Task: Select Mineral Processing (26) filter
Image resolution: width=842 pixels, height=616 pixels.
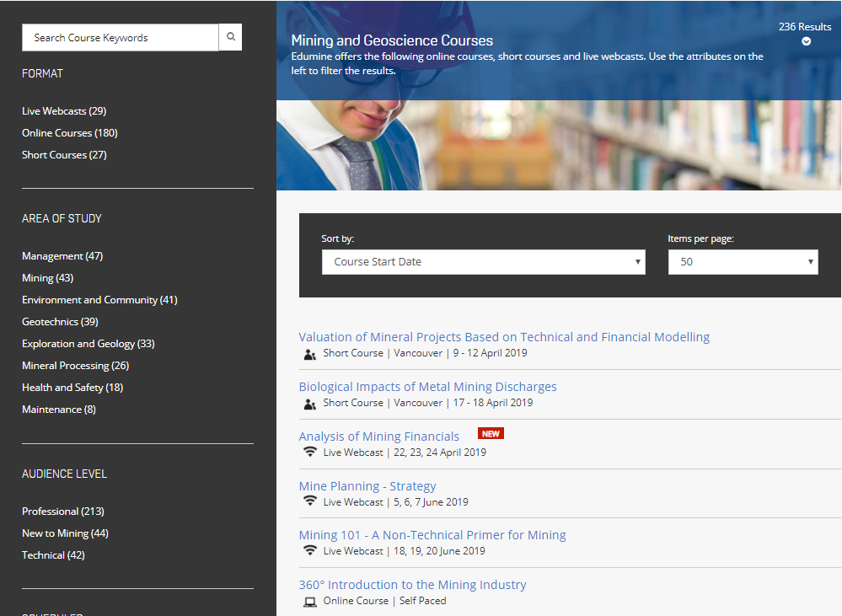Action: point(76,366)
